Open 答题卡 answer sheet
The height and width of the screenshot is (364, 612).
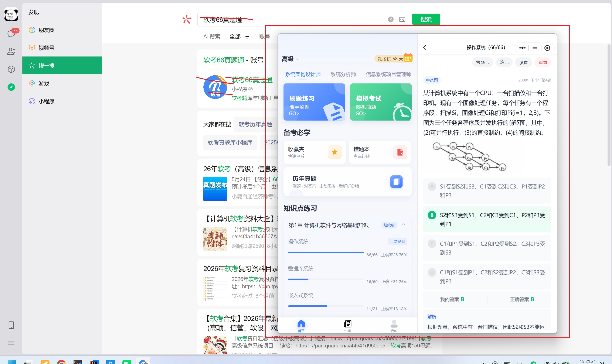click(482, 62)
